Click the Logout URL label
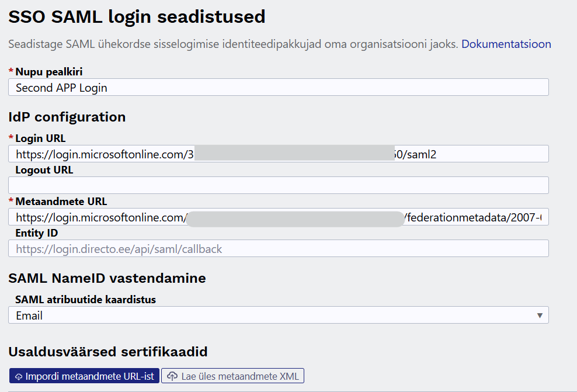Image resolution: width=577 pixels, height=392 pixels. point(44,170)
